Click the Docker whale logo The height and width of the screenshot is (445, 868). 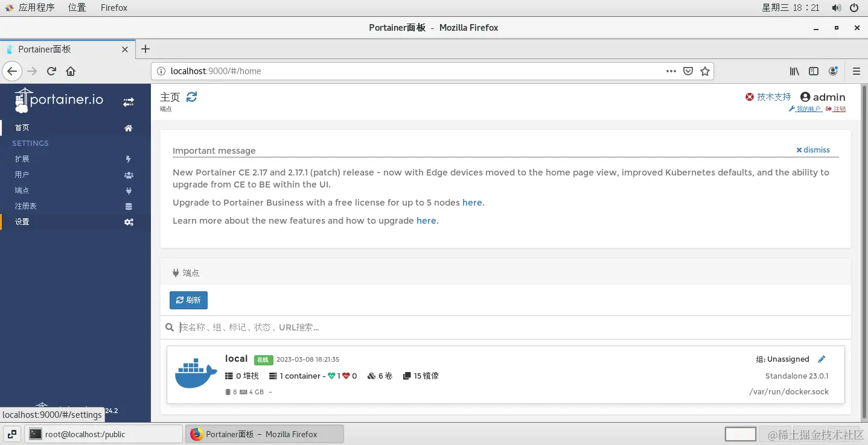click(x=196, y=373)
